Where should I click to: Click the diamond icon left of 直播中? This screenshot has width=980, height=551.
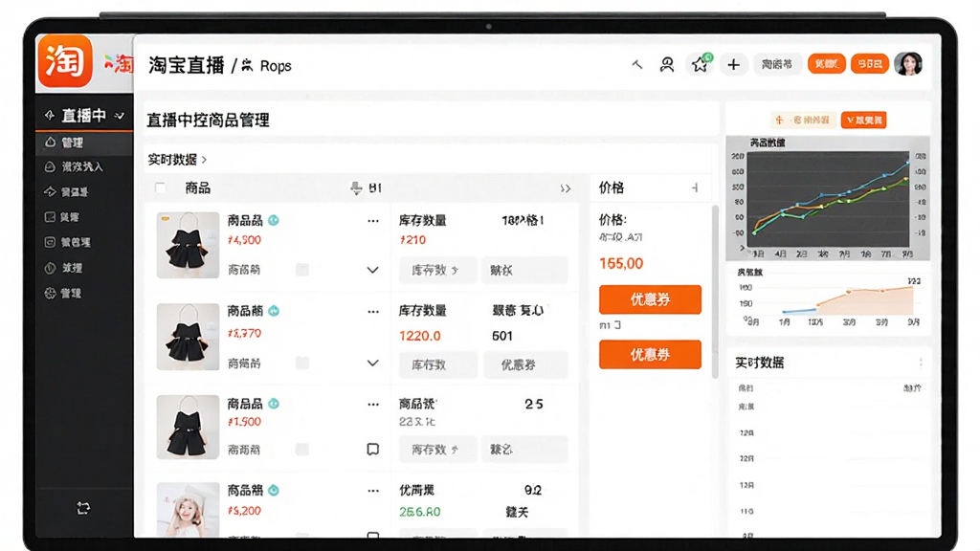click(50, 115)
